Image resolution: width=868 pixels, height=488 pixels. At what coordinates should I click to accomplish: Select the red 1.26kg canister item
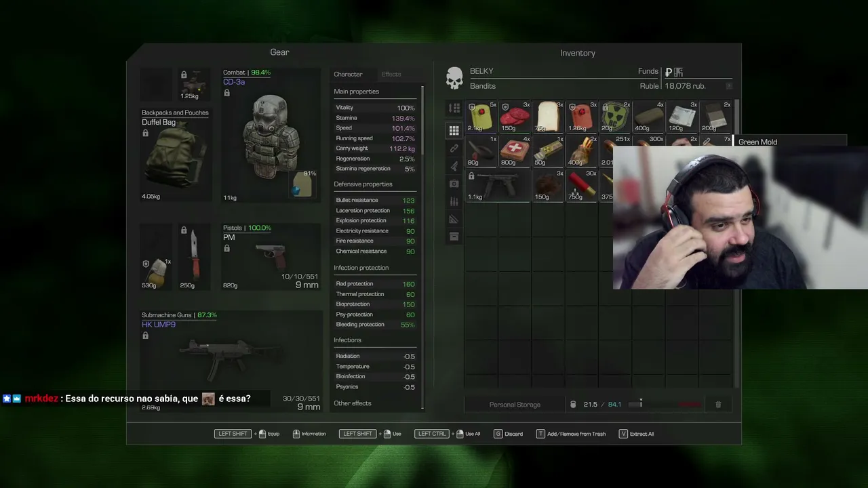pyautogui.click(x=581, y=117)
